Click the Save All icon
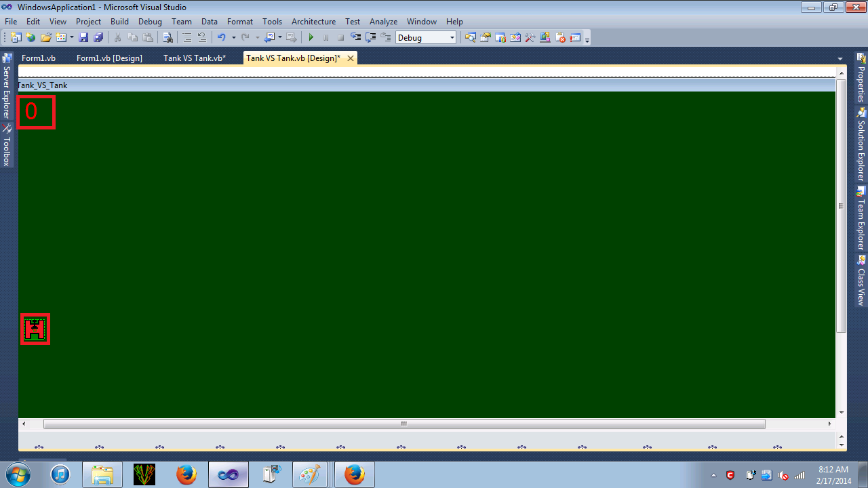The height and width of the screenshot is (488, 868). (x=98, y=38)
